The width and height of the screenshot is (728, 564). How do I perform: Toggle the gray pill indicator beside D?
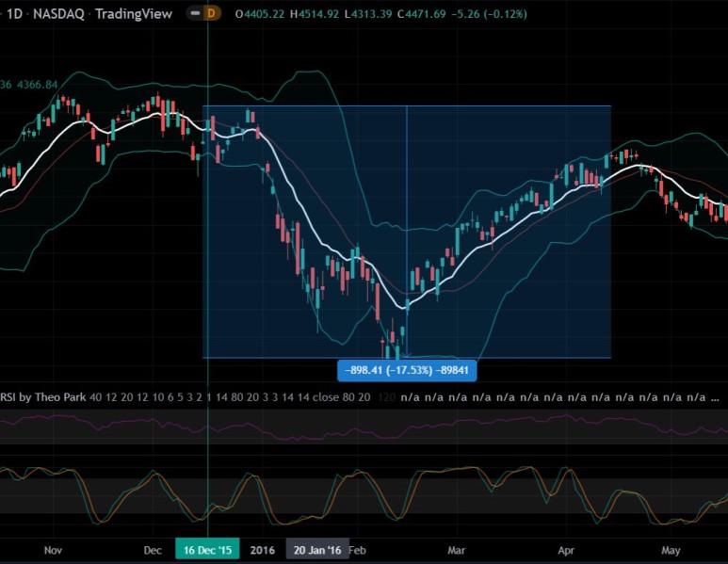pos(196,13)
